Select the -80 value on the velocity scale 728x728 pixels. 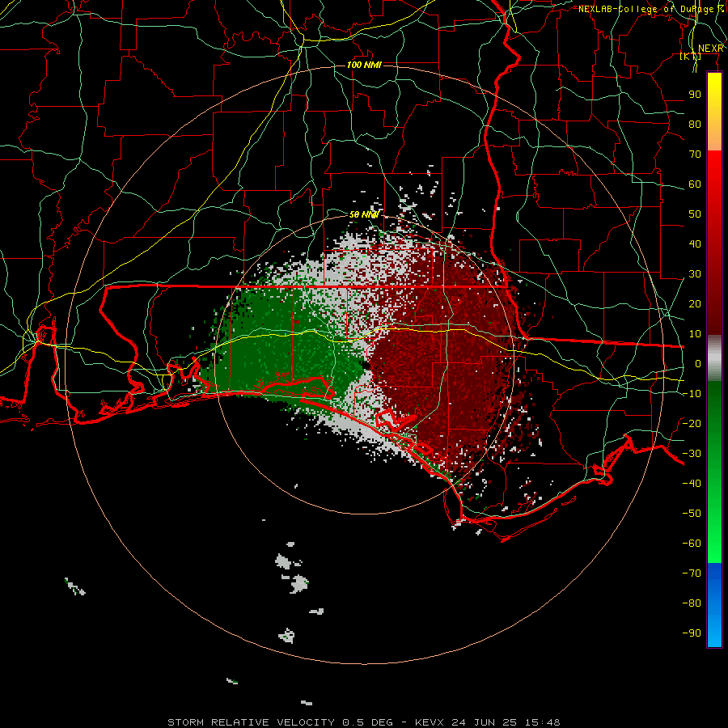692,603
